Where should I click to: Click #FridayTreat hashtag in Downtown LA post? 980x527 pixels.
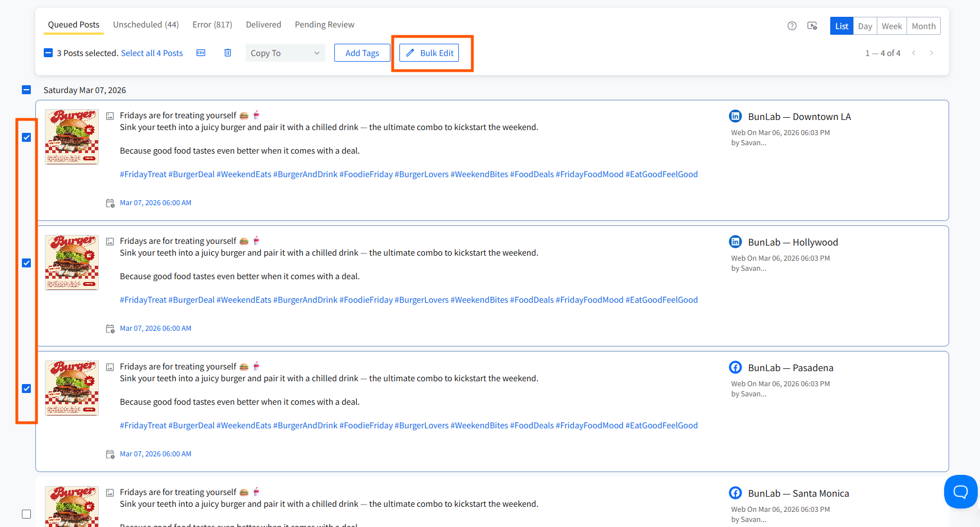click(143, 174)
